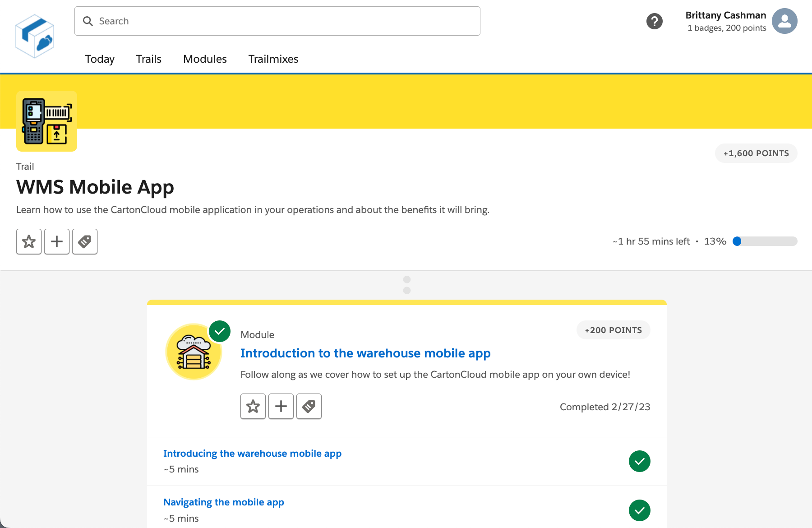Viewport: 812px width, 528px height.
Task: Open Brittany Cashman's profile avatar
Action: pyautogui.click(x=784, y=21)
